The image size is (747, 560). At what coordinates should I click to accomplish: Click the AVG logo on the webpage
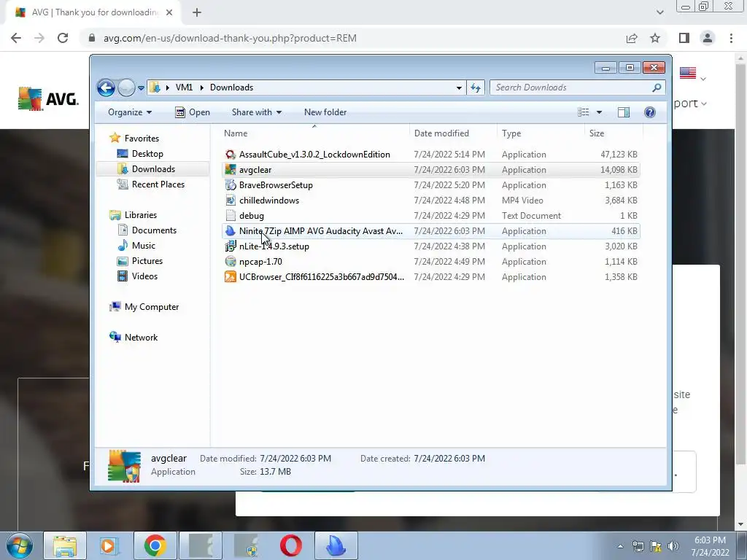pos(48,98)
